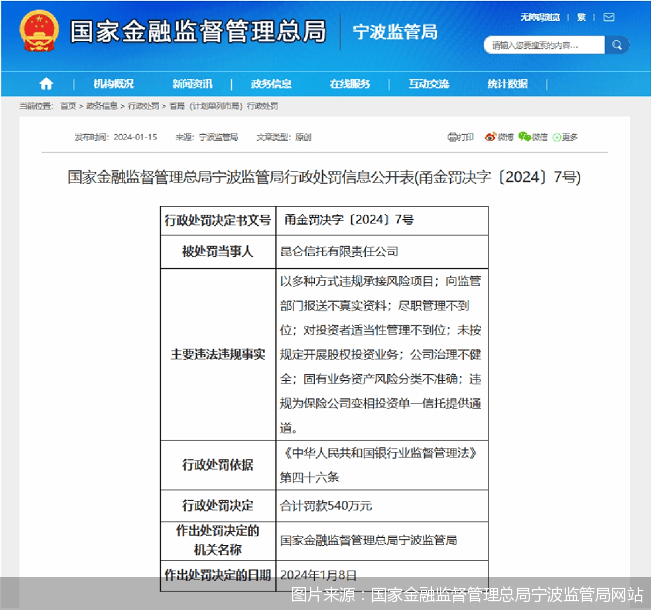This screenshot has width=651, height=610.
Task: Click breadcrumb 省局(计划单列市局)行政处罚
Action: coord(224,106)
